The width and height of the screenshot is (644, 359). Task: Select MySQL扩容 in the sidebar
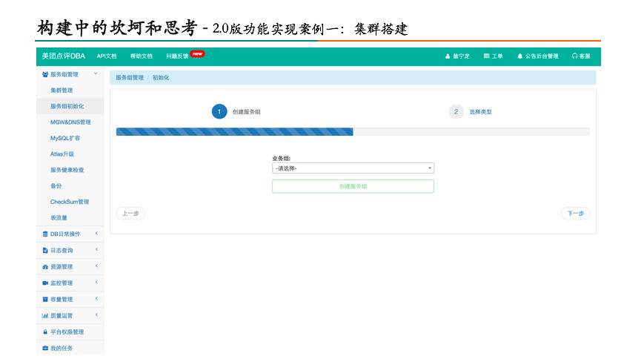point(65,138)
